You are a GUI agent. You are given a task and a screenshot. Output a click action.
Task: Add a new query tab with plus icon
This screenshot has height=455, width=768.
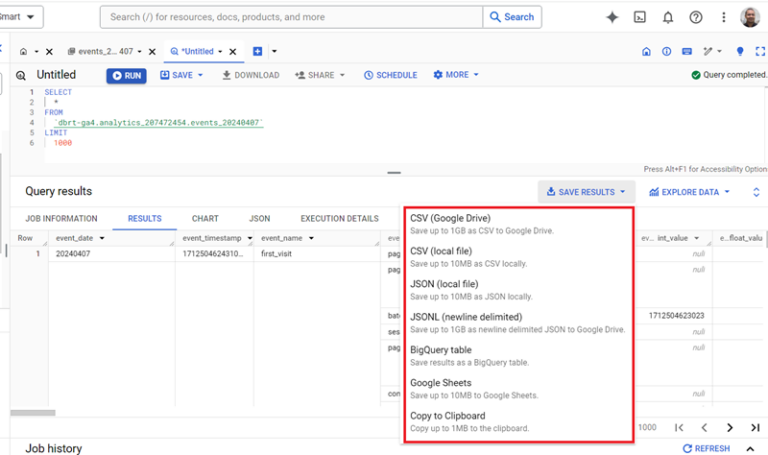click(258, 51)
